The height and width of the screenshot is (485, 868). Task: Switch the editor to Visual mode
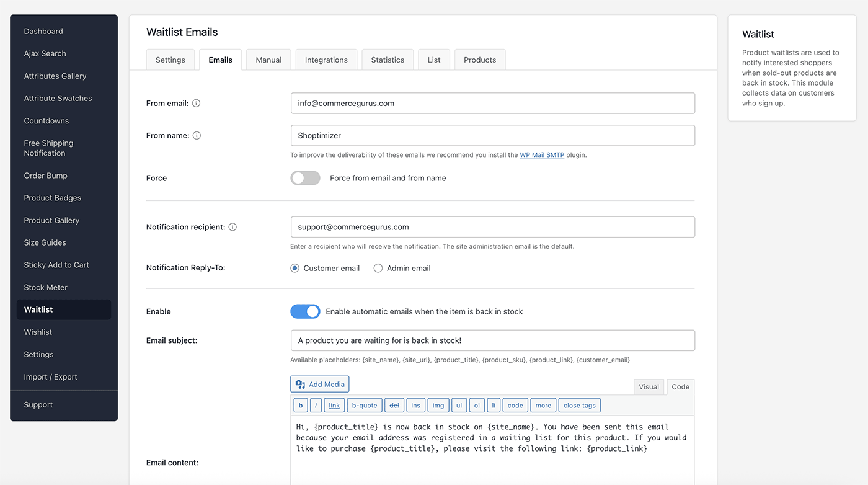[649, 386]
